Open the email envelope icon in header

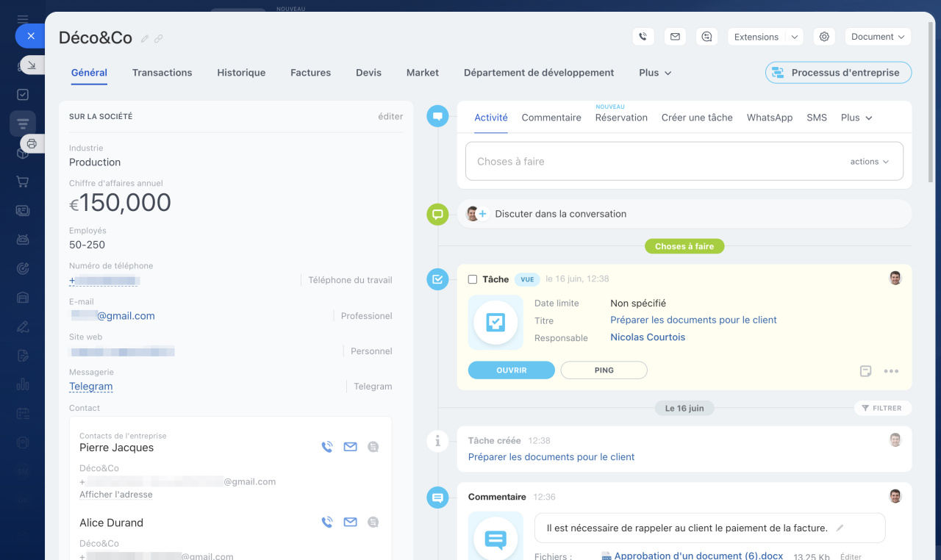click(x=675, y=37)
